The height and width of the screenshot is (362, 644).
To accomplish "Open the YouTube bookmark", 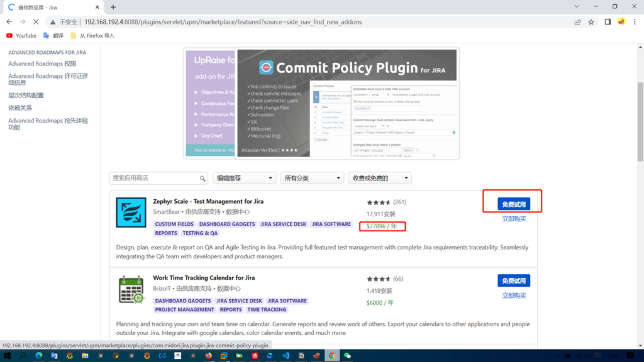I will [x=21, y=36].
